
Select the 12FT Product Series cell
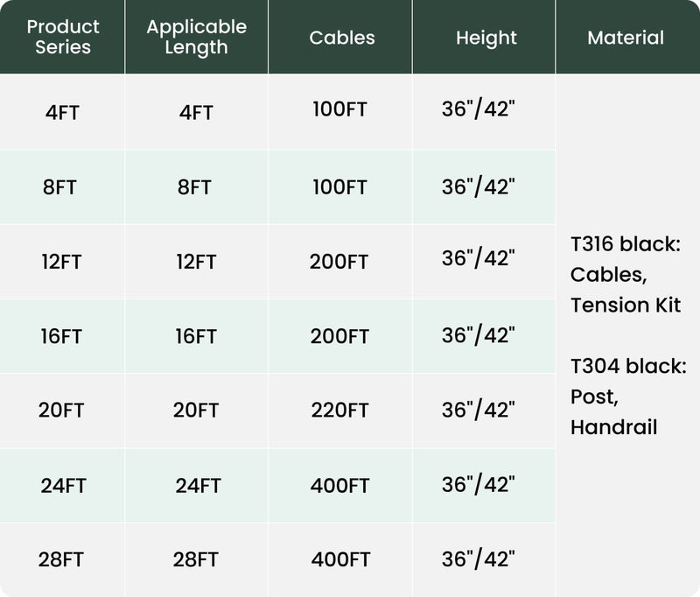(60, 262)
